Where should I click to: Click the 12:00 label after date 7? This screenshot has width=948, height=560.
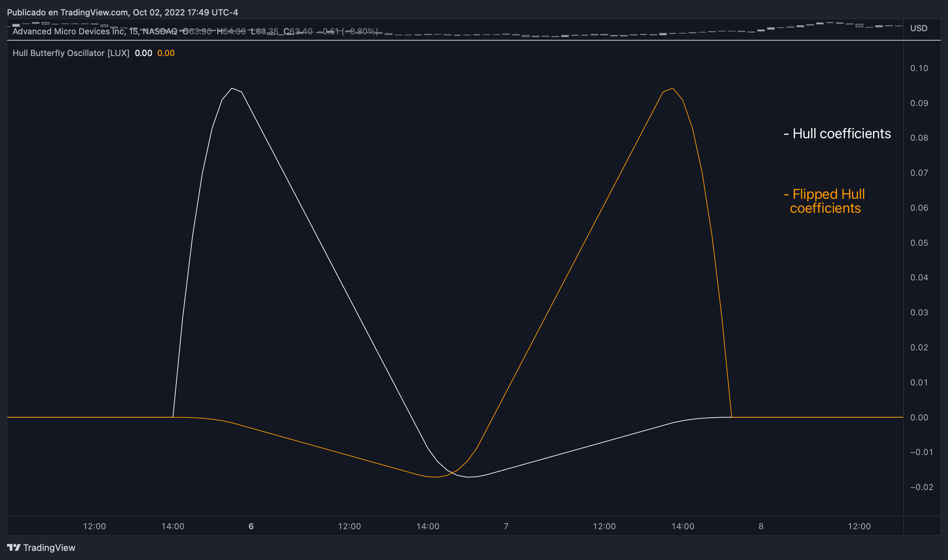[604, 526]
